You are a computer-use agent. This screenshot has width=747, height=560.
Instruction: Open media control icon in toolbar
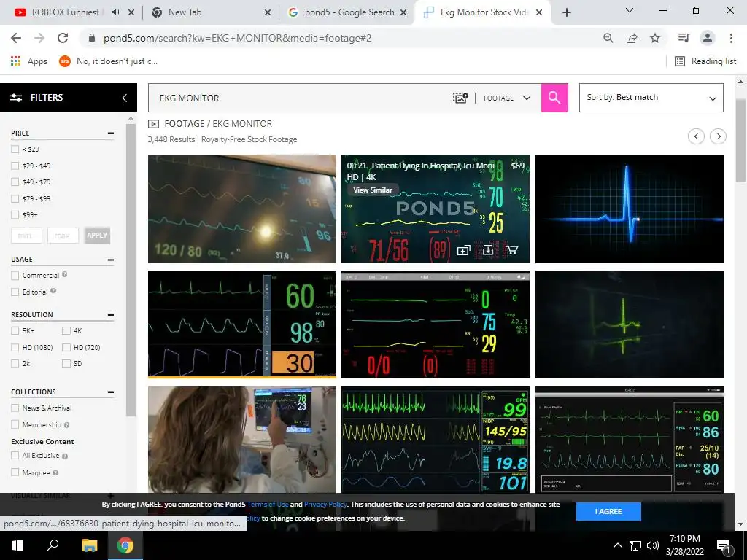(x=684, y=38)
